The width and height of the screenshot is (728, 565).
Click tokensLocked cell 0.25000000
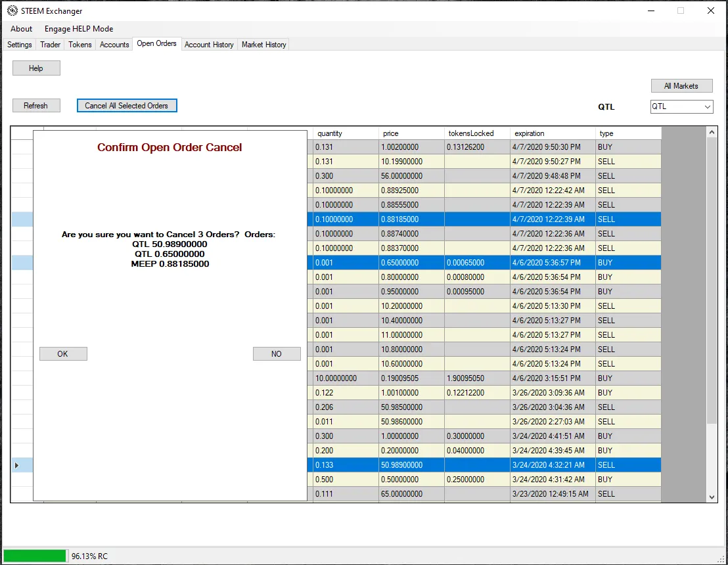click(x=477, y=480)
